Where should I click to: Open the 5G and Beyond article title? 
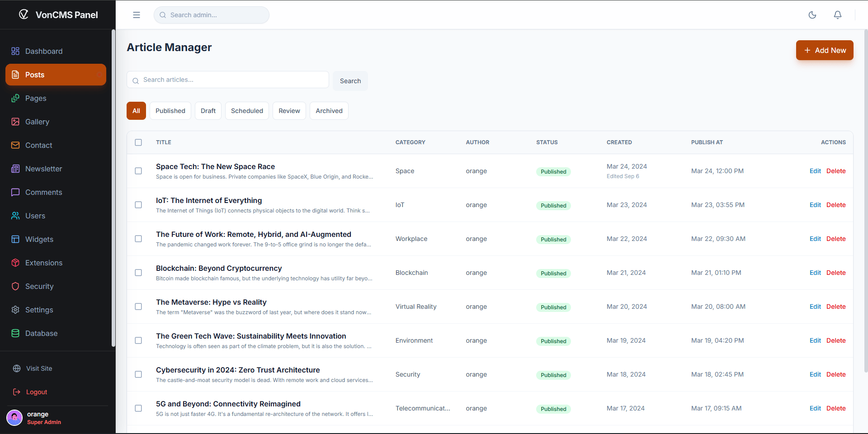228,404
